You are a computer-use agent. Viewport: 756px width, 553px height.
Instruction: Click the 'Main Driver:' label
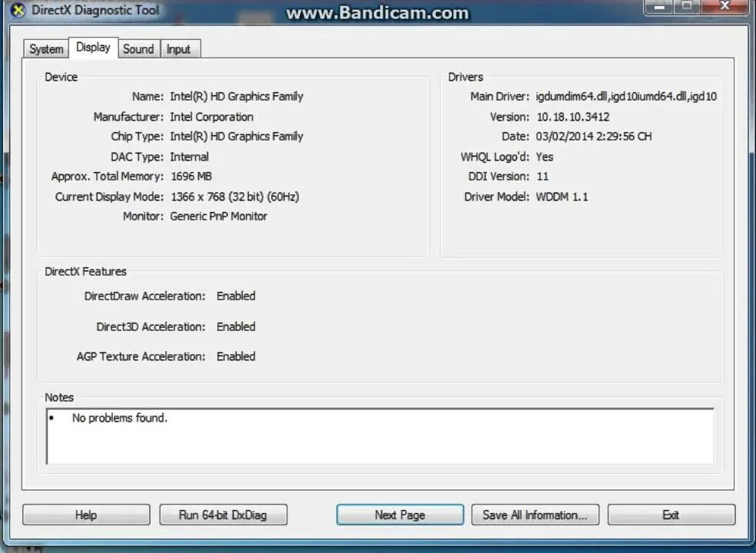pos(499,97)
